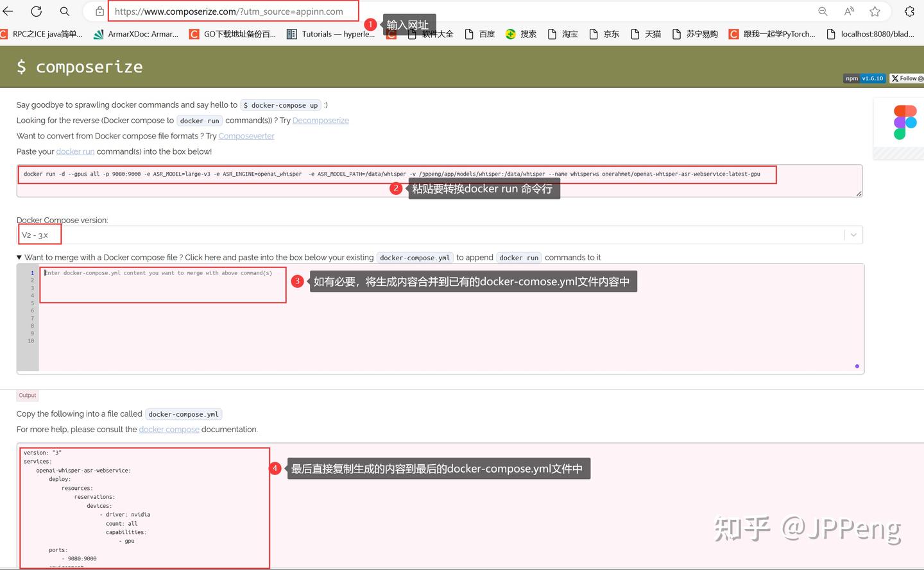Click the docker run command input box
Screen dimensions: 924x570
tap(440, 180)
